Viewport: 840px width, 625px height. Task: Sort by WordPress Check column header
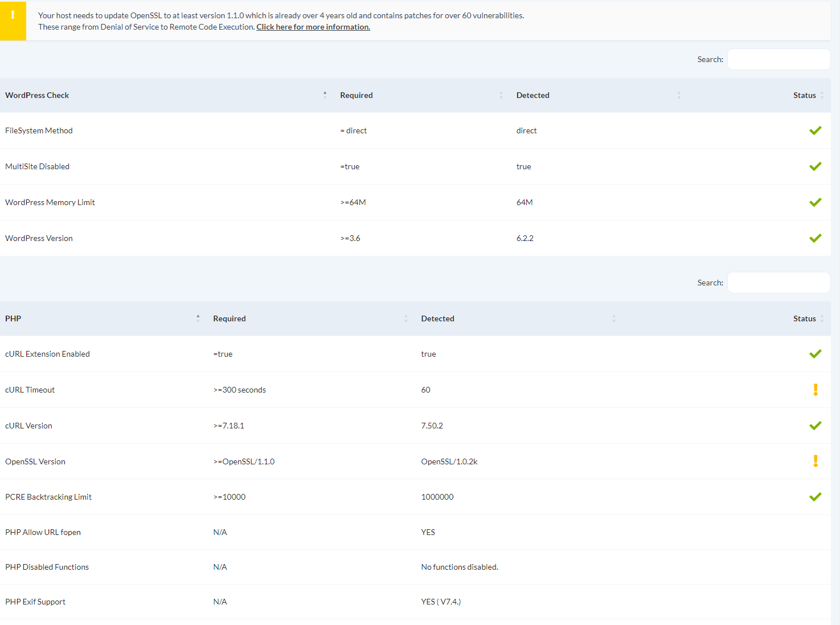coord(166,95)
